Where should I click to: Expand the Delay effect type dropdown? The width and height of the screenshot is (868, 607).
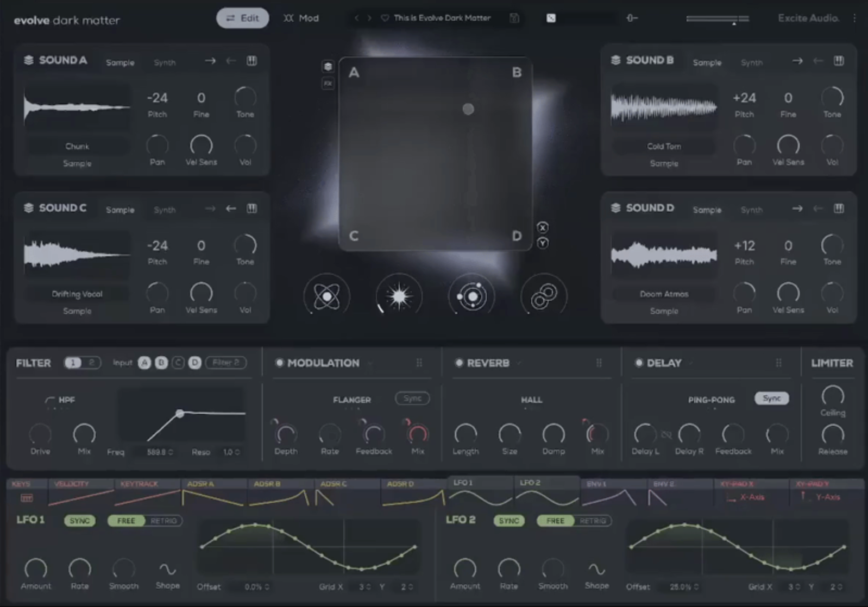691,363
